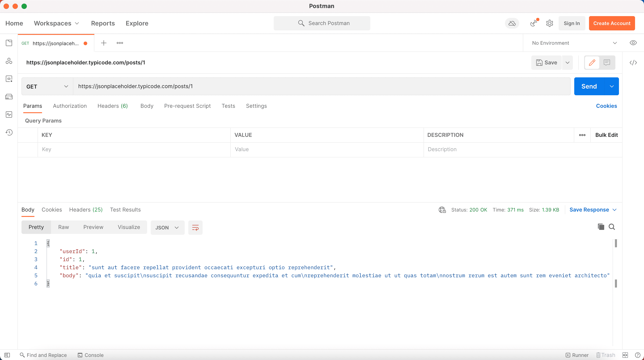
Task: Open the settings gear icon
Action: coord(549,23)
